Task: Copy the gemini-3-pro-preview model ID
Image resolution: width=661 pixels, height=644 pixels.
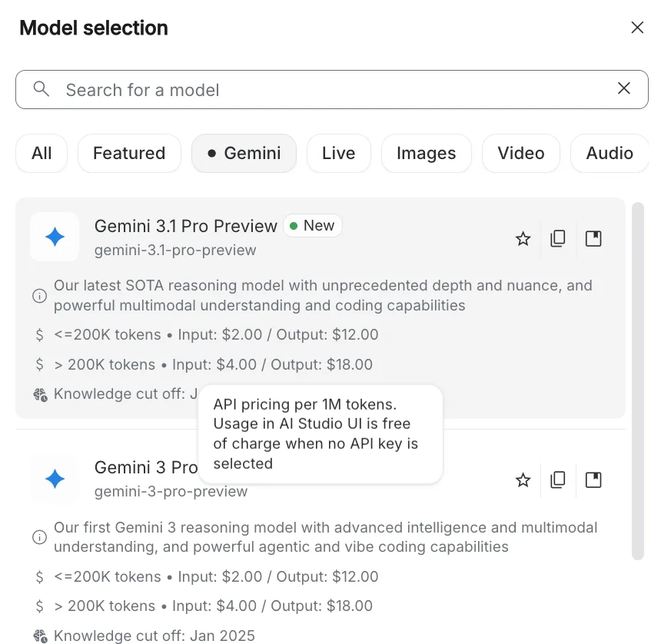Action: pyautogui.click(x=558, y=480)
